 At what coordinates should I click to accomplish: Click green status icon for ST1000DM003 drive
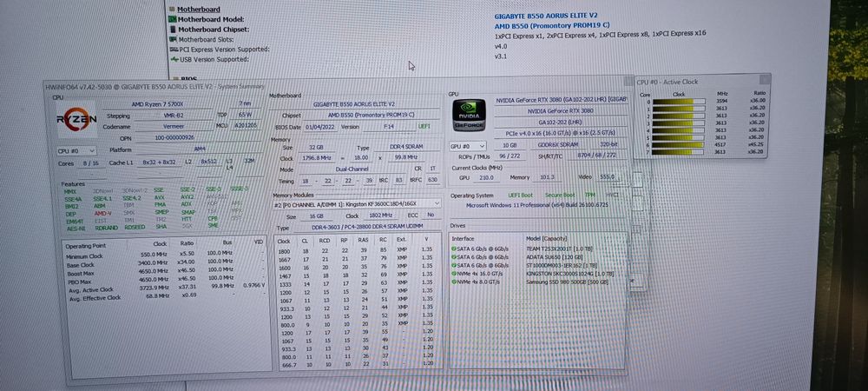tap(454, 265)
